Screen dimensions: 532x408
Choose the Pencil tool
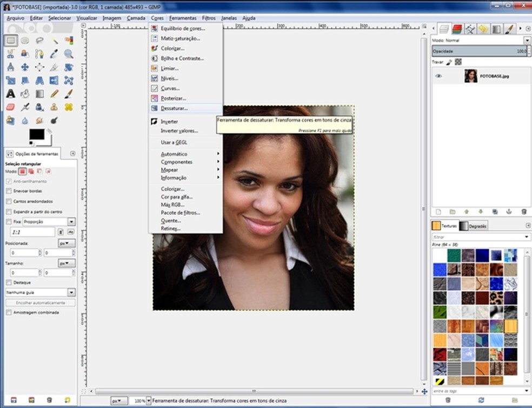pyautogui.click(x=54, y=94)
